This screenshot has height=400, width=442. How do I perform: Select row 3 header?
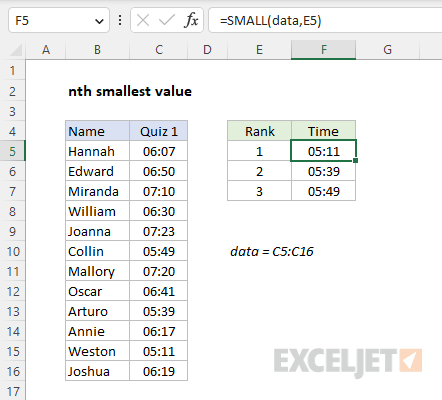13,111
